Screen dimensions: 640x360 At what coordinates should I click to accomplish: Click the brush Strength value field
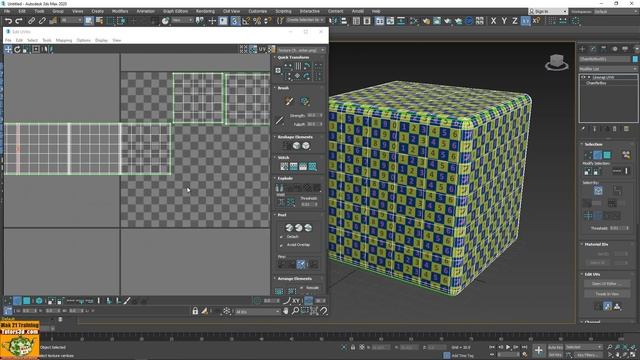point(313,116)
